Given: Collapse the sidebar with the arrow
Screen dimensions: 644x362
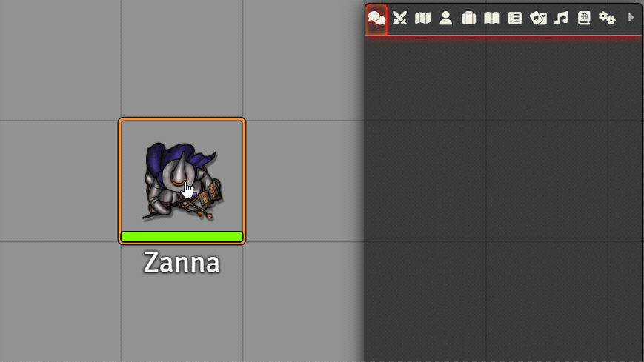Looking at the screenshot, I should point(631,18).
